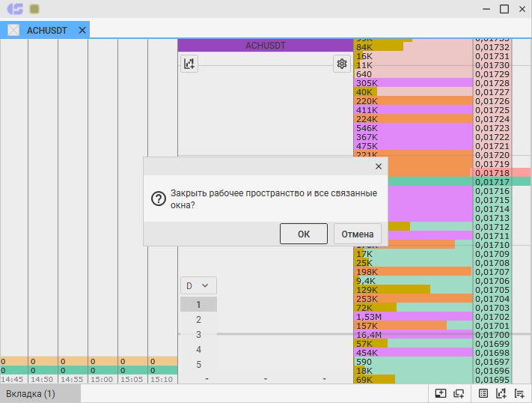Click the 590 volume row
Screen dimensions: 532x403
(x=413, y=362)
